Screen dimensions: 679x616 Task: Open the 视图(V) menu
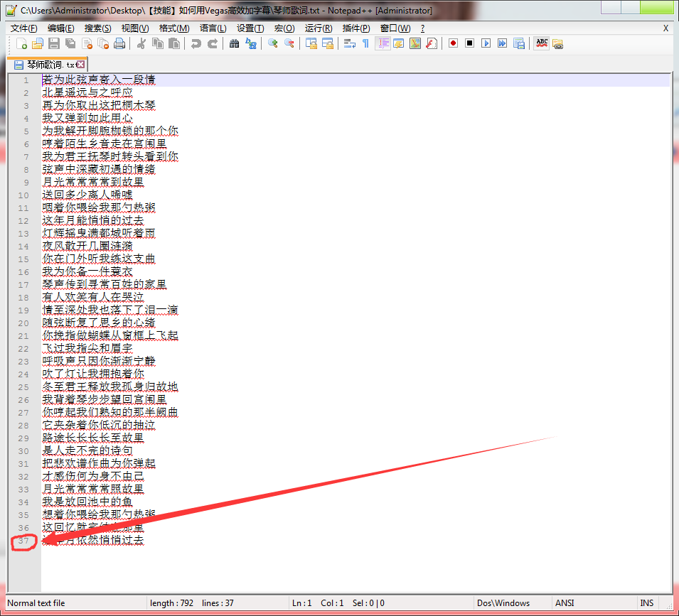135,28
